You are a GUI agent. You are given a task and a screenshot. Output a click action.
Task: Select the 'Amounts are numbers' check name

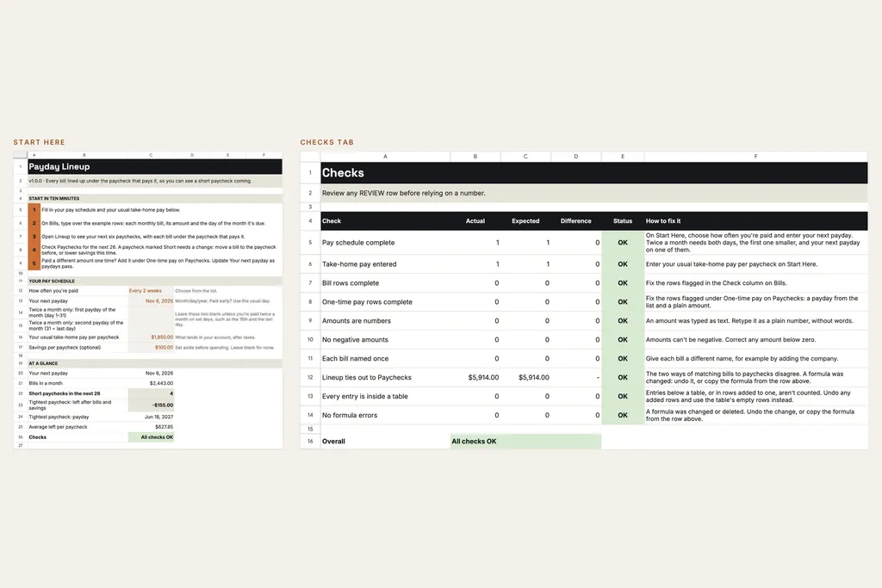(x=356, y=320)
